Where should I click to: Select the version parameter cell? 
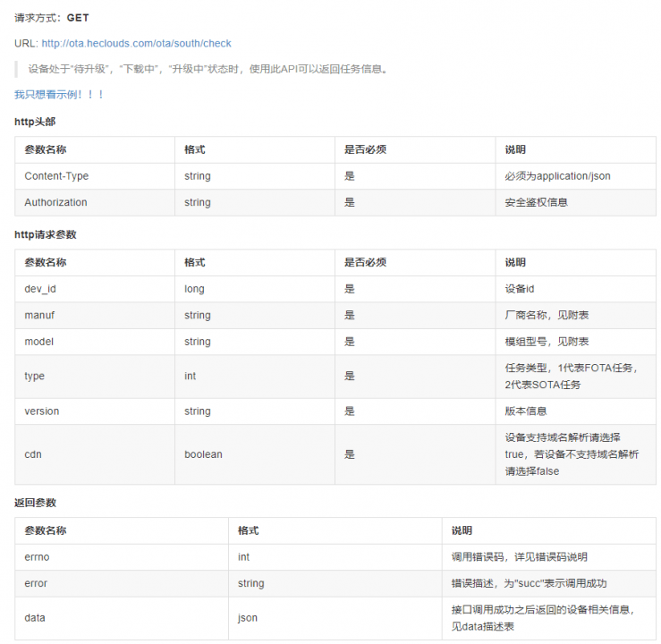click(95, 411)
